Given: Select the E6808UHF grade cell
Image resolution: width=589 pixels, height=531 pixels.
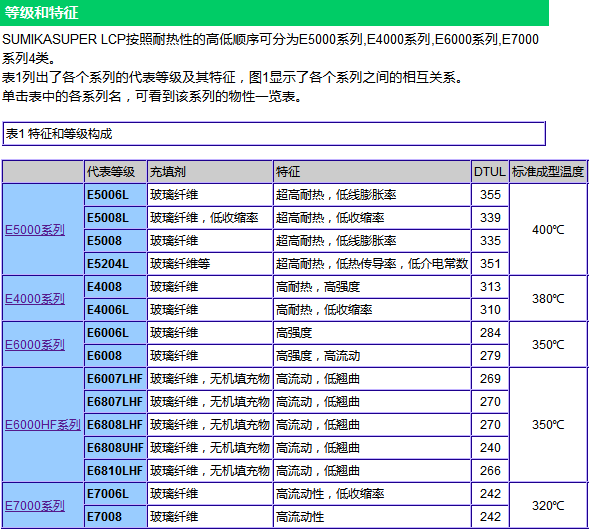Looking at the screenshot, I should pyautogui.click(x=115, y=448).
